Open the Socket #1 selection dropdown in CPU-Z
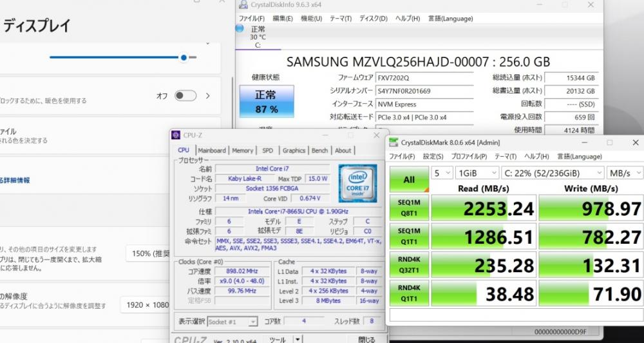The width and height of the screenshot is (644, 343). [232, 322]
